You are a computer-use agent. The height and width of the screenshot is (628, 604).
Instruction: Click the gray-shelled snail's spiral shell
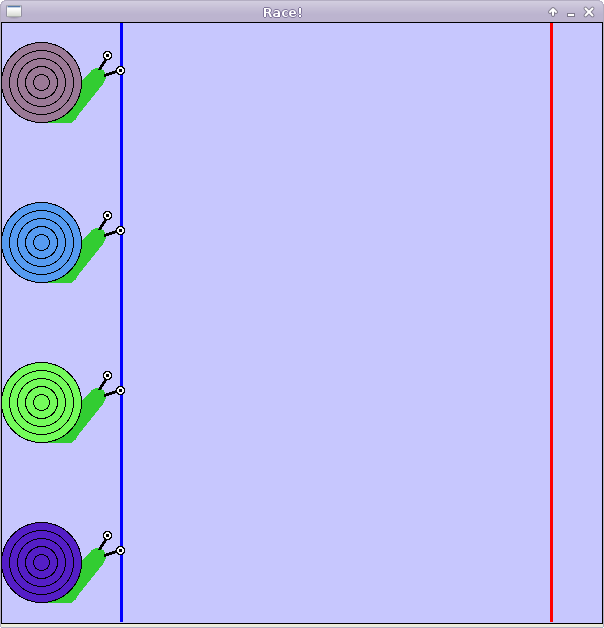pyautogui.click(x=41, y=82)
